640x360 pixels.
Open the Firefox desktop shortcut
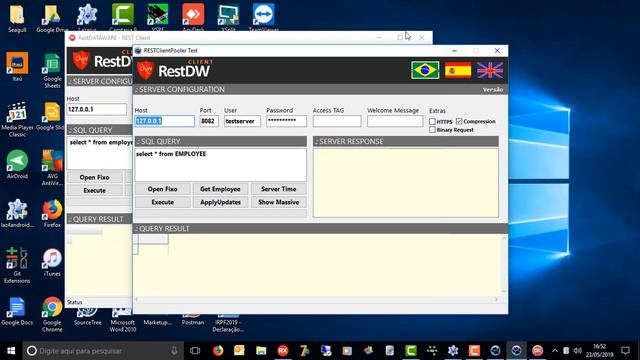pyautogui.click(x=52, y=213)
